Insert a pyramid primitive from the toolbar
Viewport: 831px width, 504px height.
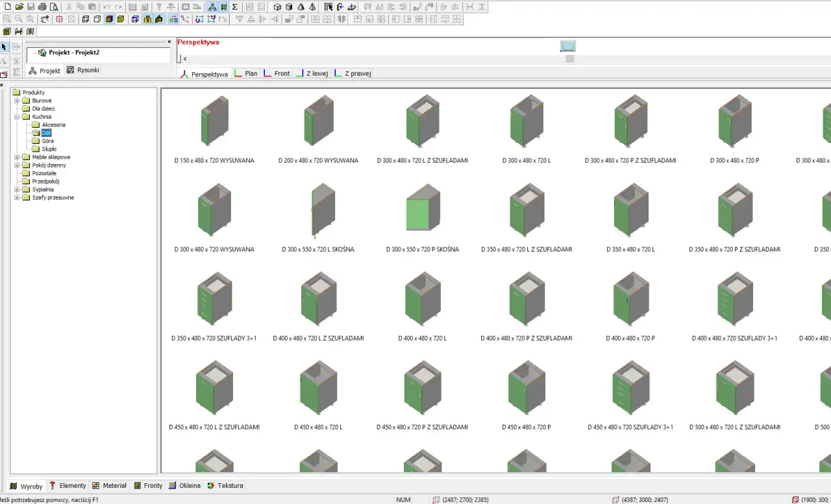tap(312, 6)
